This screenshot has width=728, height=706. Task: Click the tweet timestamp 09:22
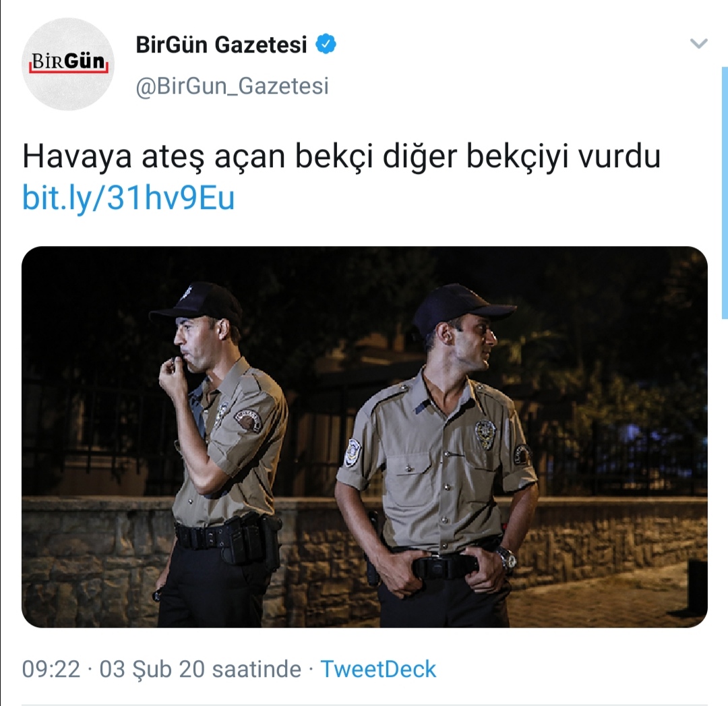(51, 670)
